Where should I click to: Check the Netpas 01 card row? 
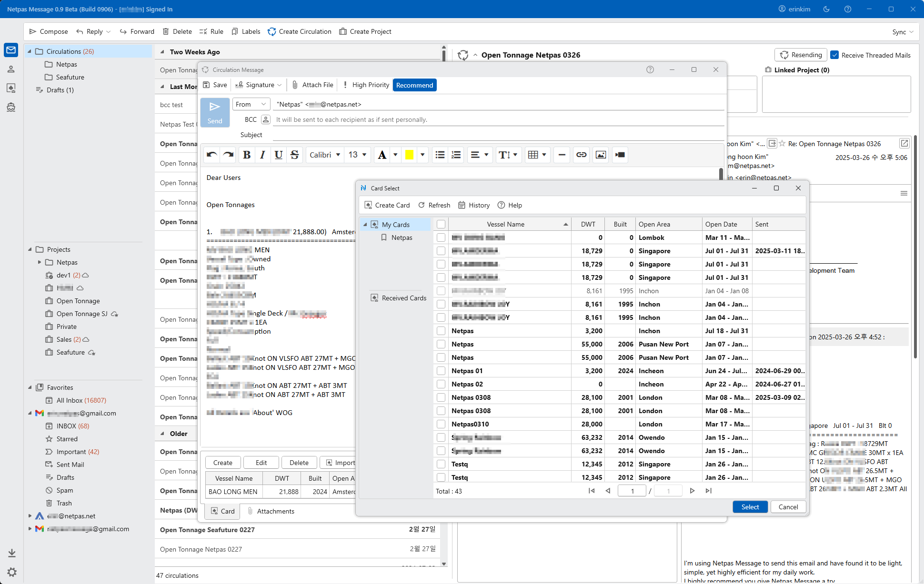(x=441, y=371)
